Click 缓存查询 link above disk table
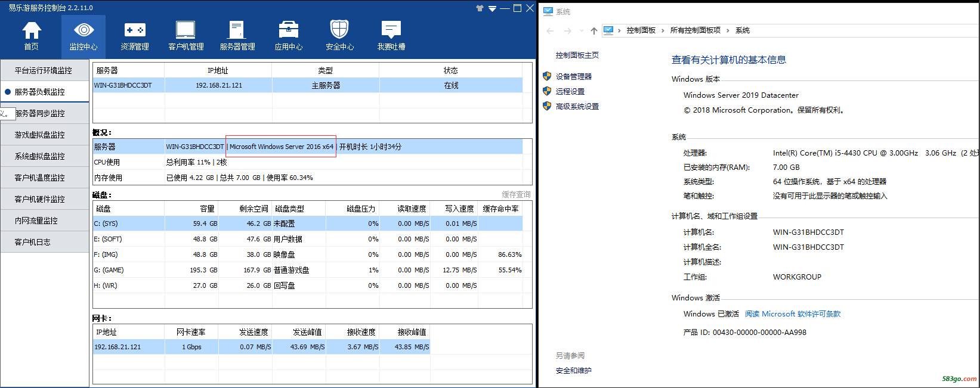 (516, 195)
